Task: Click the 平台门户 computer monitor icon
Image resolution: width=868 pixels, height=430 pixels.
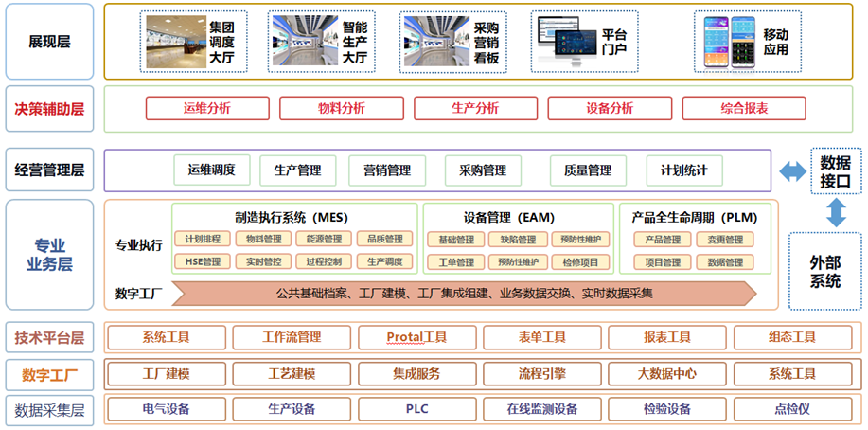Action: (x=565, y=41)
